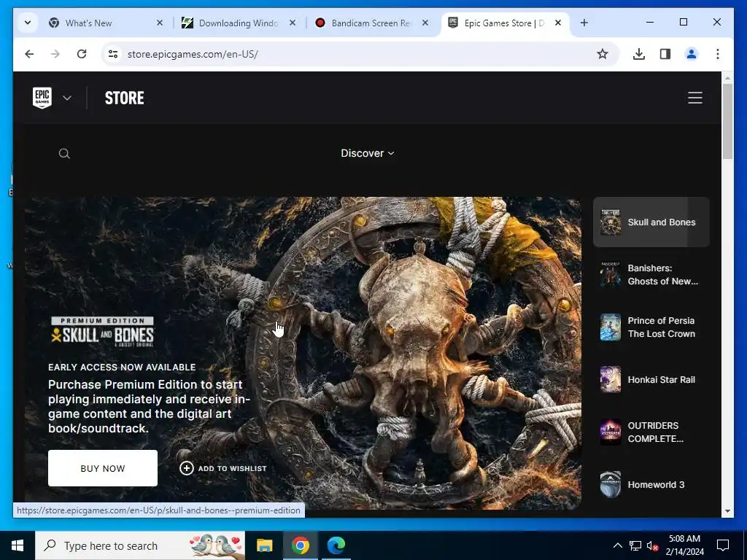The image size is (747, 560).
Task: Open the Chrome profile menu
Action: (692, 54)
